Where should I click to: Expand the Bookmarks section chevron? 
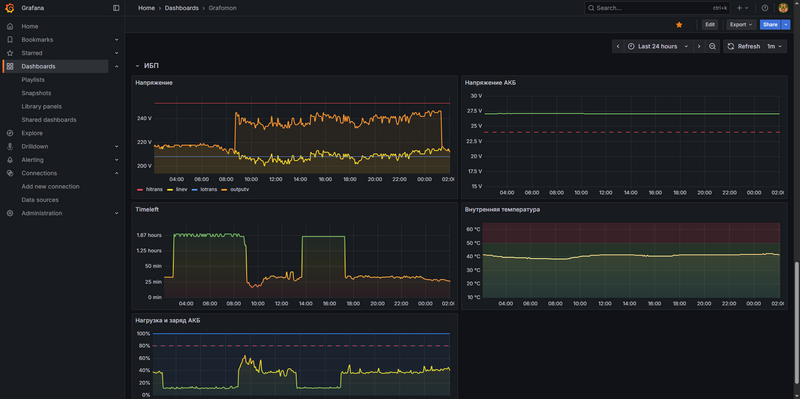pos(116,40)
